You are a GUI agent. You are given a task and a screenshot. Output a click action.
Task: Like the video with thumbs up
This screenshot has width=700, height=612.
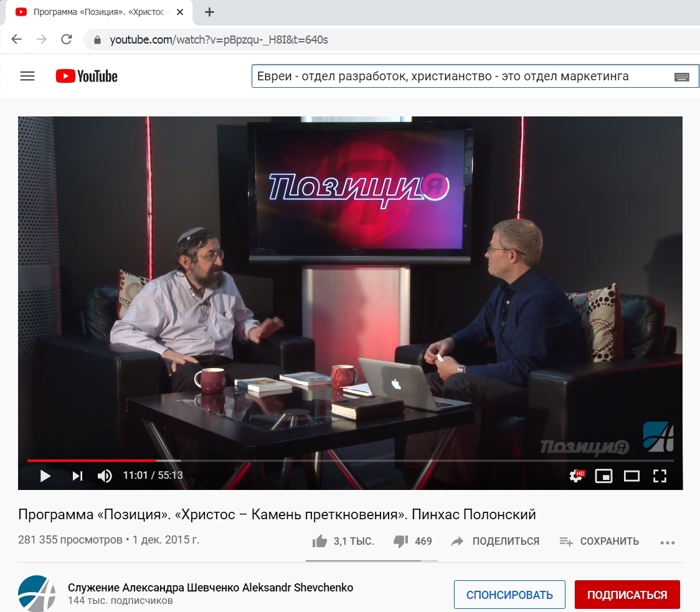click(x=320, y=541)
